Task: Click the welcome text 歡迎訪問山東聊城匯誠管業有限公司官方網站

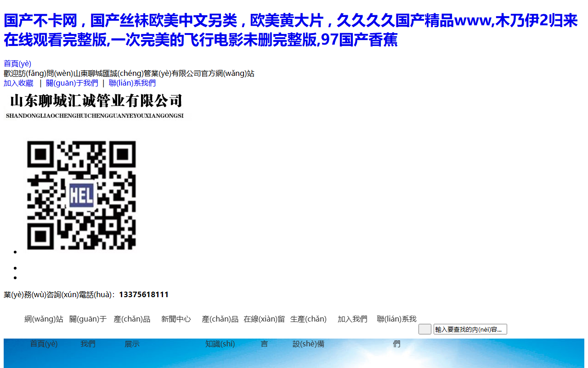Action: [x=129, y=74]
